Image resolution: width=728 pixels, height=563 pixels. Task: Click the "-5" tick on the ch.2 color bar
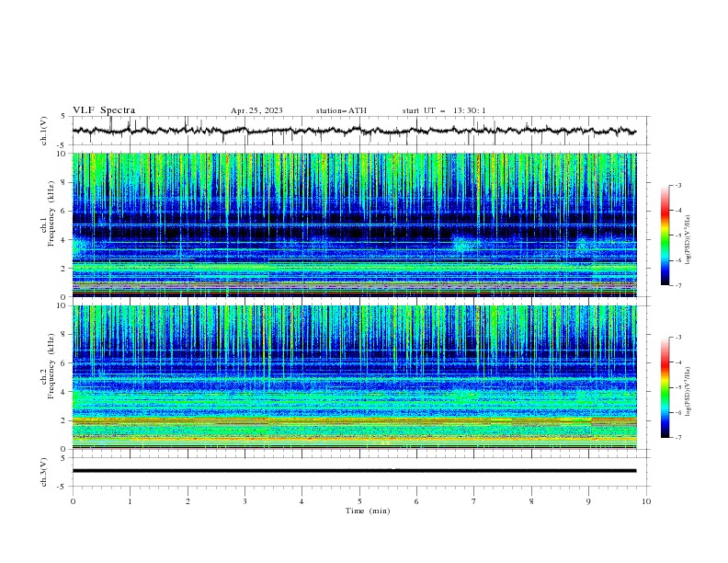(x=677, y=387)
